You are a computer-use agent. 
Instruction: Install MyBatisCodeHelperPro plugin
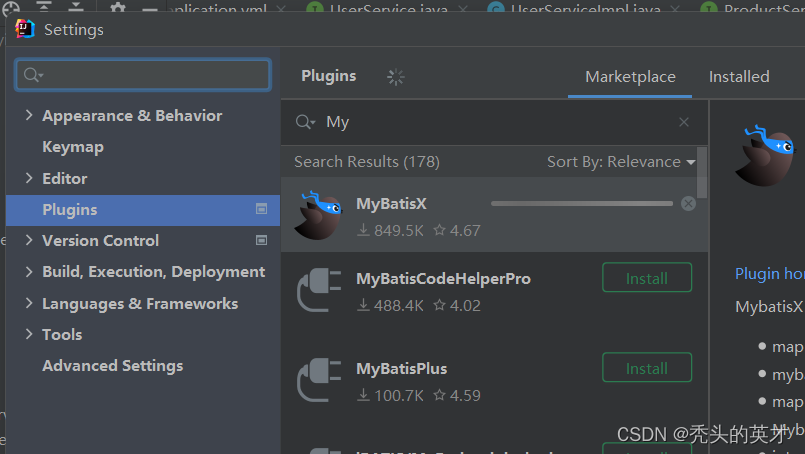647,278
